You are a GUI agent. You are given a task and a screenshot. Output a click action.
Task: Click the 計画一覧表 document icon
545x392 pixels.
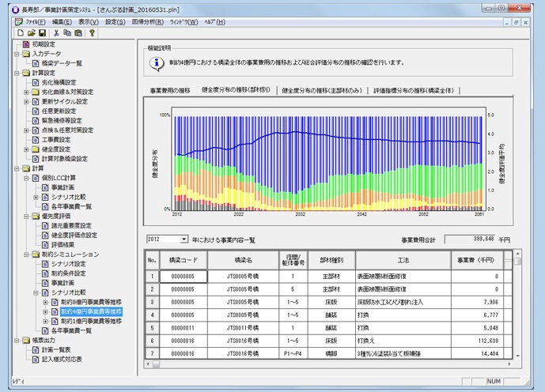(x=36, y=349)
